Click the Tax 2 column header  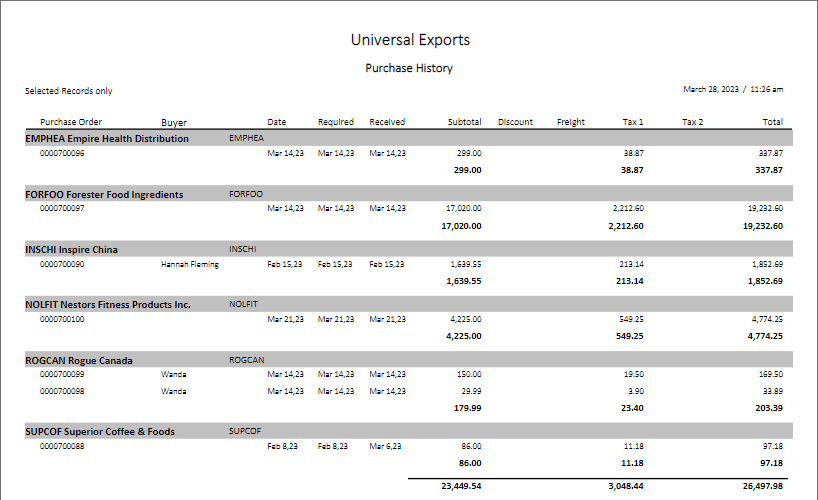pos(692,122)
